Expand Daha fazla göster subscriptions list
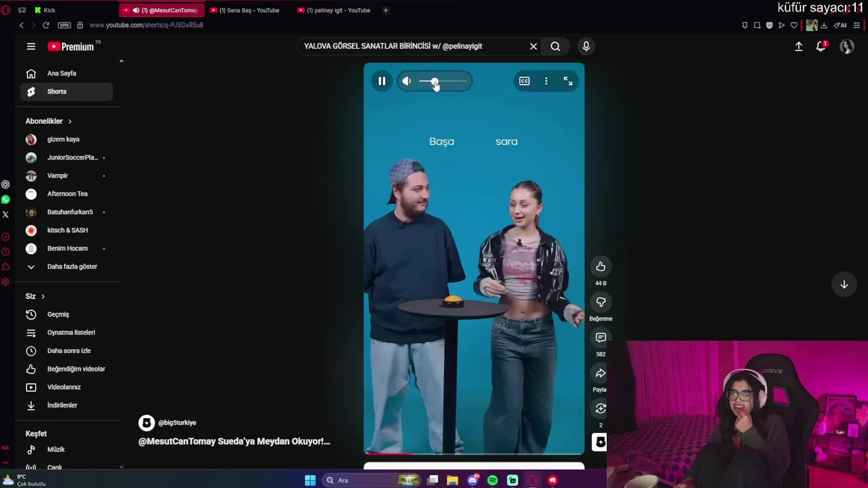This screenshot has width=868, height=488. pyautogui.click(x=66, y=266)
